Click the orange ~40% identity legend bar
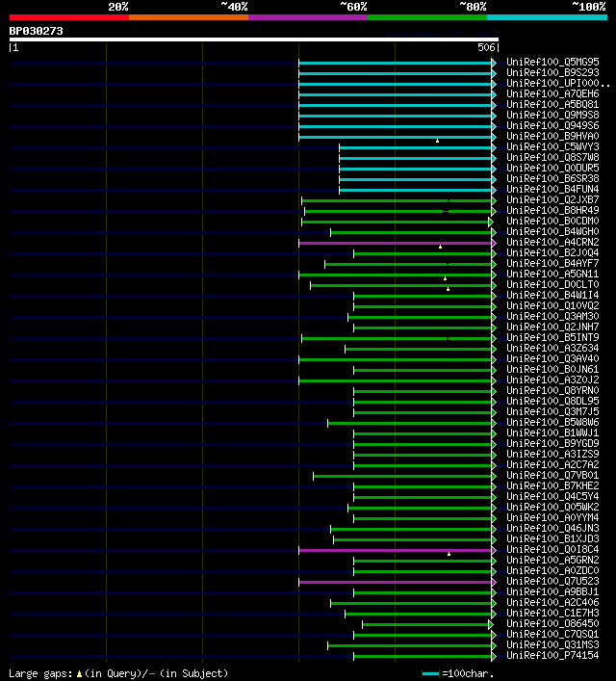Image resolution: width=616 pixels, height=681 pixels. pyautogui.click(x=189, y=17)
